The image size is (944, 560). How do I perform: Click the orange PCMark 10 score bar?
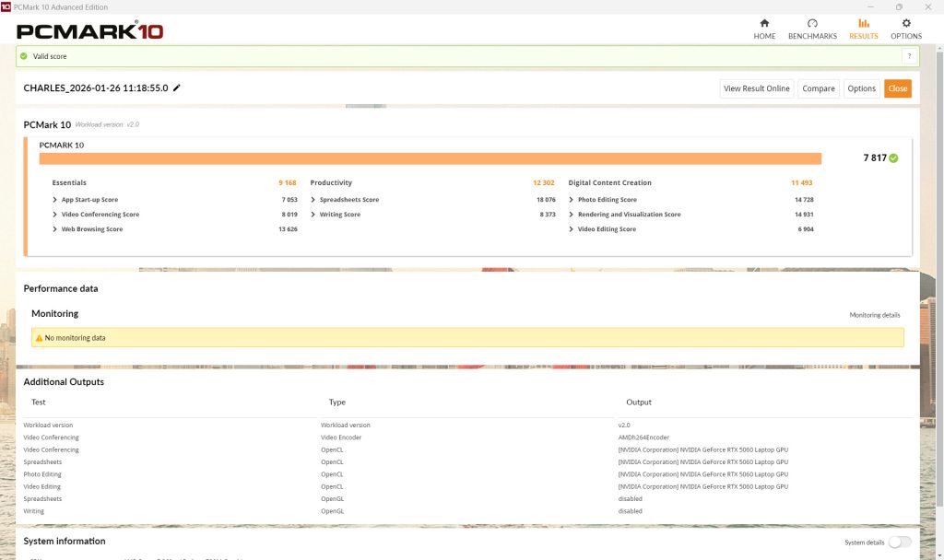pos(430,158)
